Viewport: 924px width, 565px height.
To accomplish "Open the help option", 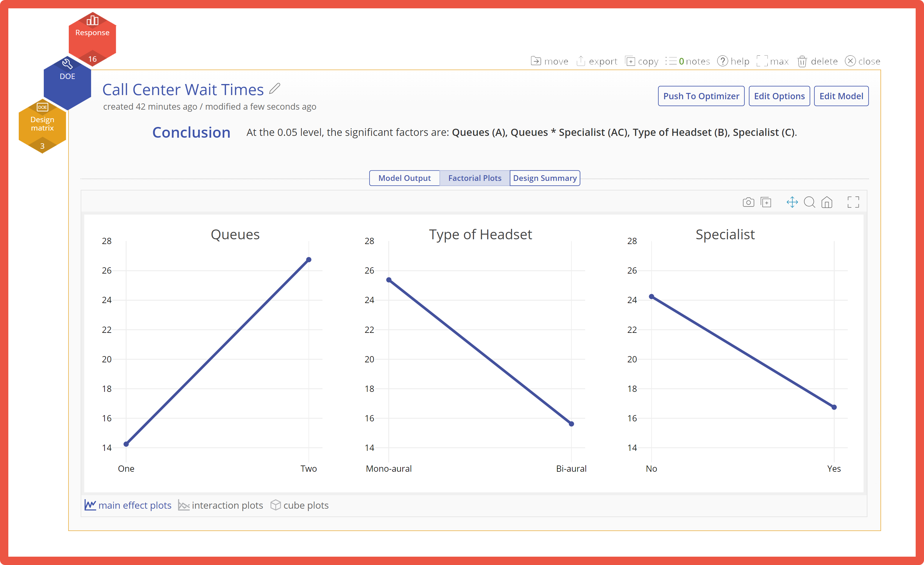I will 733,61.
